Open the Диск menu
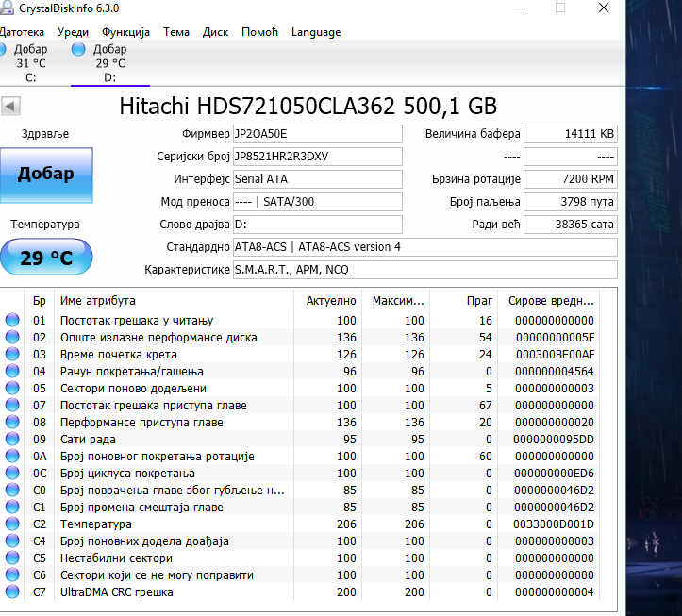This screenshot has width=682, height=616. [215, 32]
